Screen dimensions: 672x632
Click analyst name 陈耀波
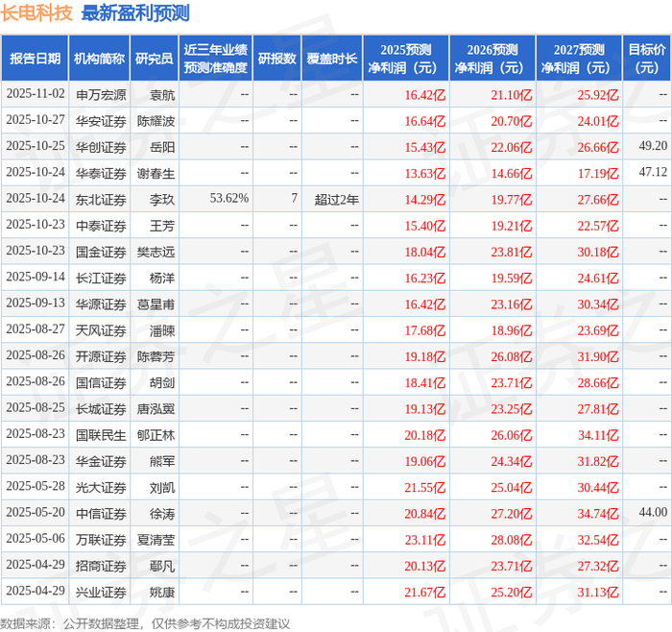(x=156, y=121)
